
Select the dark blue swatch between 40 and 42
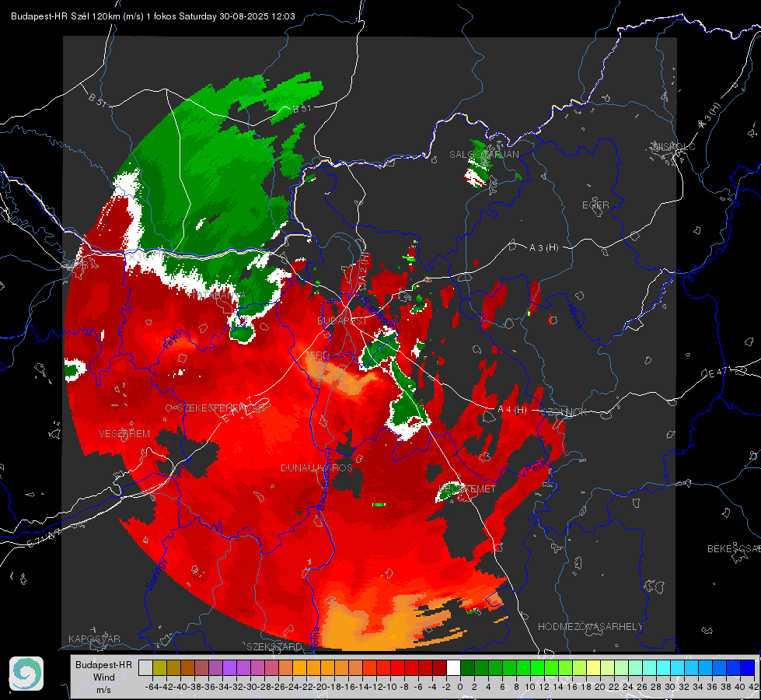(x=748, y=667)
